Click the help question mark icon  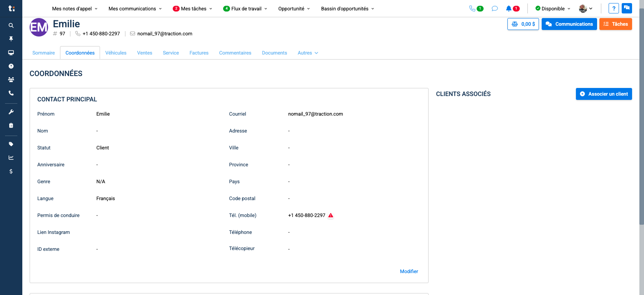coord(614,8)
